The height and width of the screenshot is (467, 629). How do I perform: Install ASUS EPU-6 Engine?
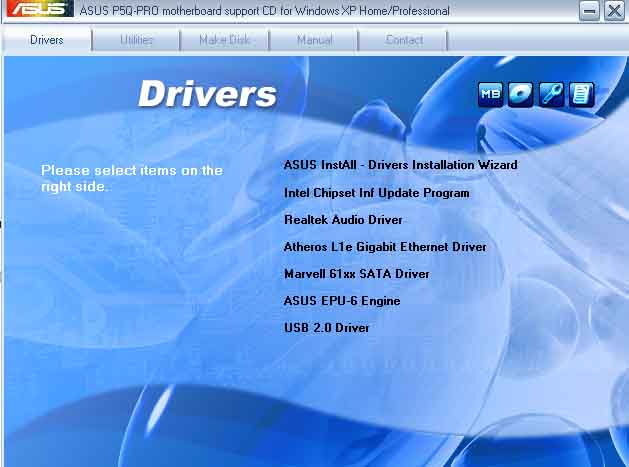tap(342, 301)
